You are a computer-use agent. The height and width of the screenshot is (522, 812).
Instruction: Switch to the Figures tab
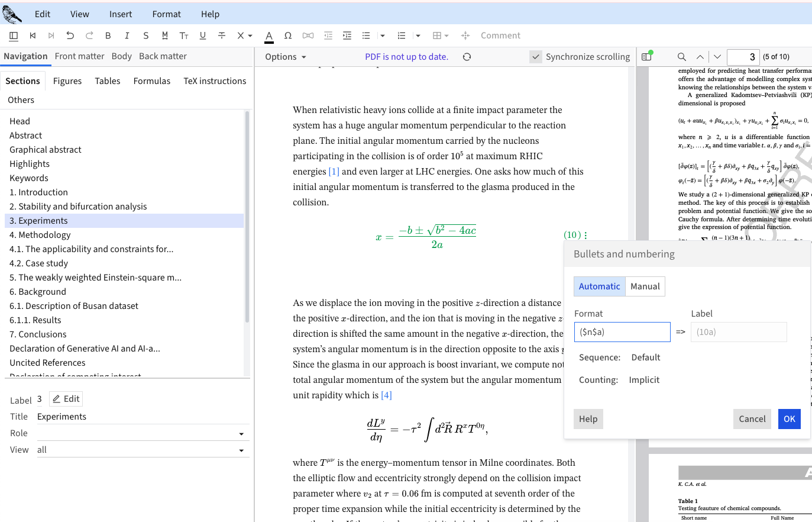pos(67,81)
